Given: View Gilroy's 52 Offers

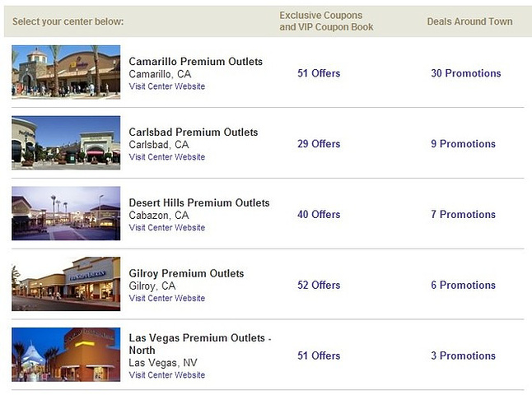Looking at the screenshot, I should [319, 285].
